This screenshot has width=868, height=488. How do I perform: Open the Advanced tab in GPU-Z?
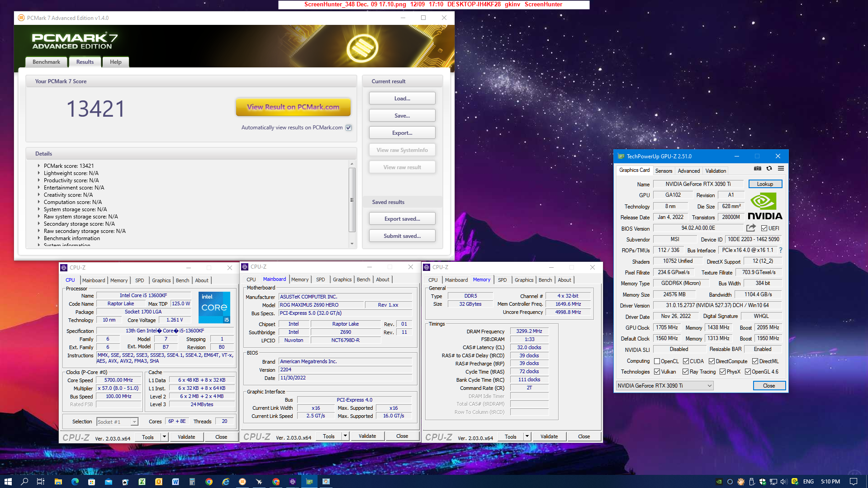pos(688,171)
